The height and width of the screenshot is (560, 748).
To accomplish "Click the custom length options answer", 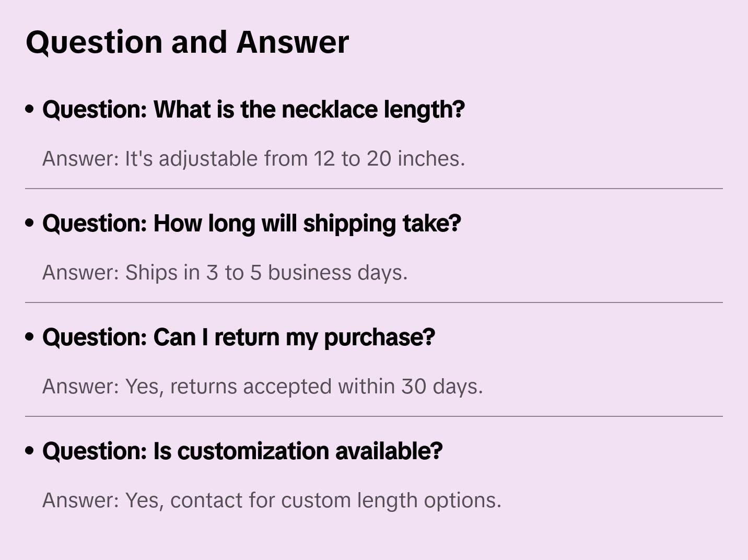I will click(272, 500).
